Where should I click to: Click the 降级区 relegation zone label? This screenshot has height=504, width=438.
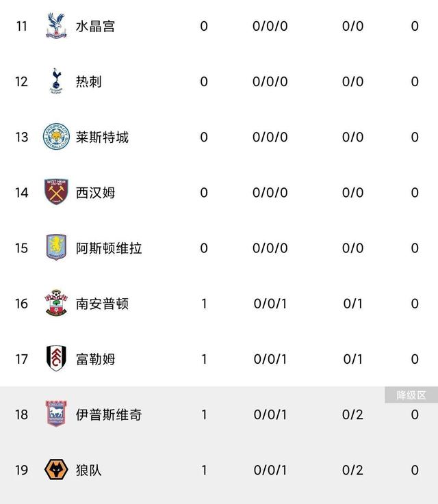411,395
